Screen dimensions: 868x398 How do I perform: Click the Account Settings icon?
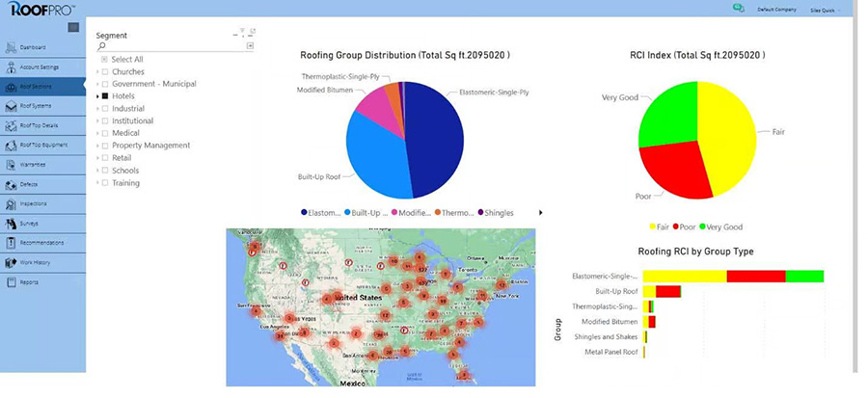tap(11, 66)
